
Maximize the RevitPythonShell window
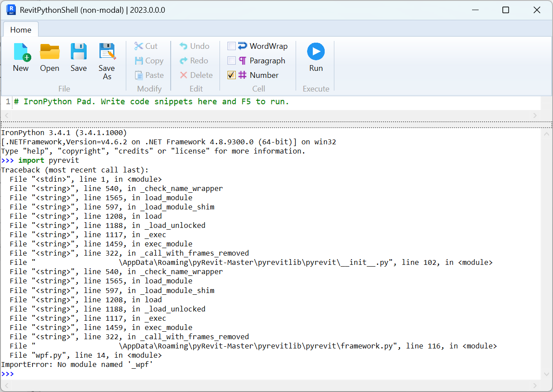pos(506,10)
